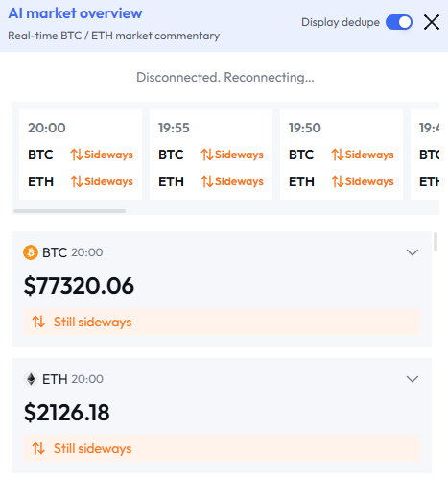Click the AI market overview title
This screenshot has width=448, height=478.
75,13
